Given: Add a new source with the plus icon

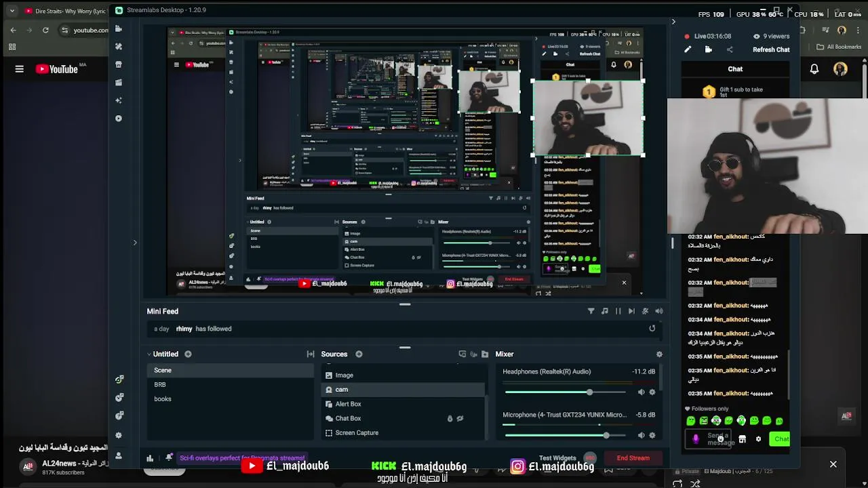Looking at the screenshot, I should pyautogui.click(x=359, y=354).
